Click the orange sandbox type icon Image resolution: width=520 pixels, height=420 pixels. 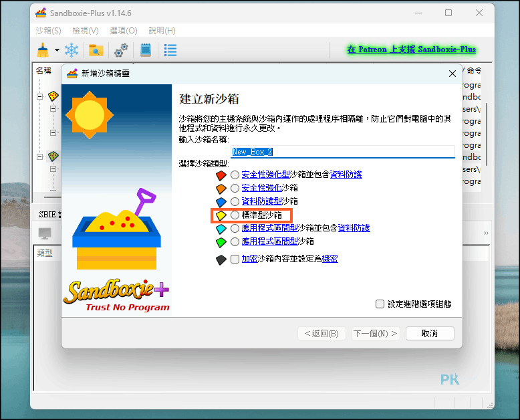pyautogui.click(x=221, y=189)
